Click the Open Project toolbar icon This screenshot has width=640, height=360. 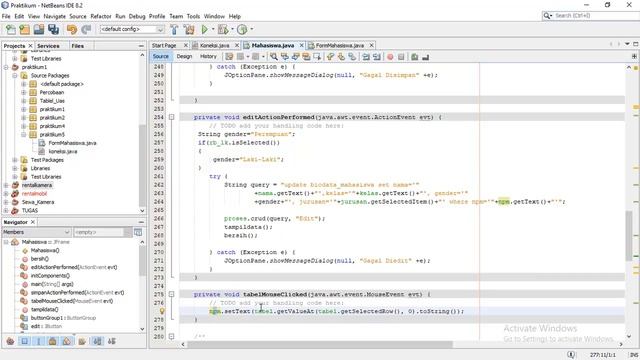point(39,29)
